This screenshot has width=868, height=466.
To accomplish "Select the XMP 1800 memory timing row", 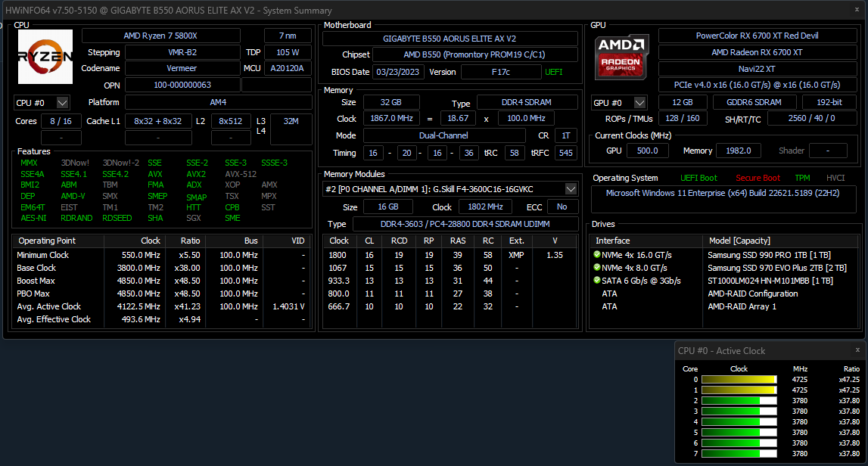I will coord(450,255).
